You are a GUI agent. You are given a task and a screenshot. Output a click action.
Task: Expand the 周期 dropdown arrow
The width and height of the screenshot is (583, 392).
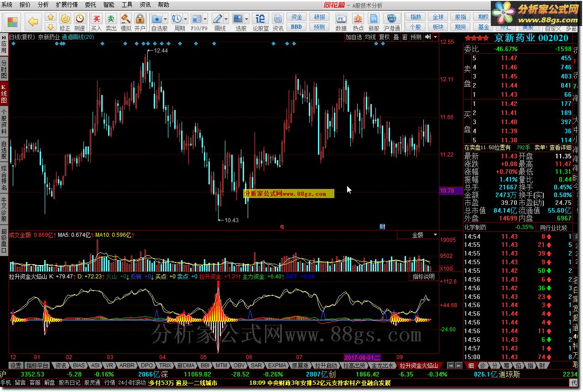[x=185, y=19]
